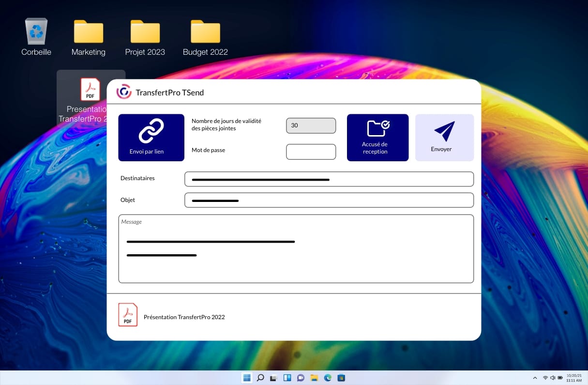Screen dimensions: 588x385
Task: Open the Marketing folder on the desktop
Action: click(88, 31)
